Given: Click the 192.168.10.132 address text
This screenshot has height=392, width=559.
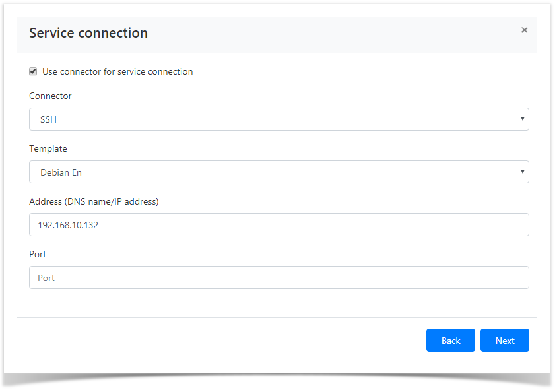Looking at the screenshot, I should tap(68, 225).
